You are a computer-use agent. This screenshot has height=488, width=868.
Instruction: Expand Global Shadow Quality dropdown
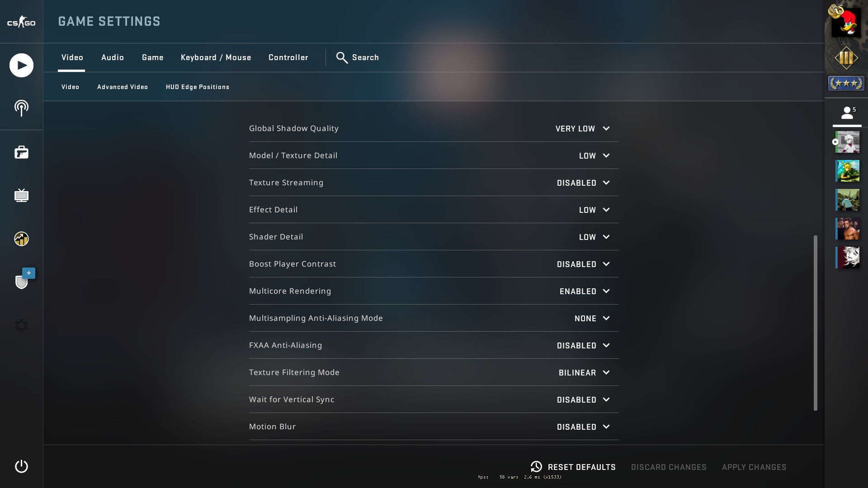[x=582, y=129]
